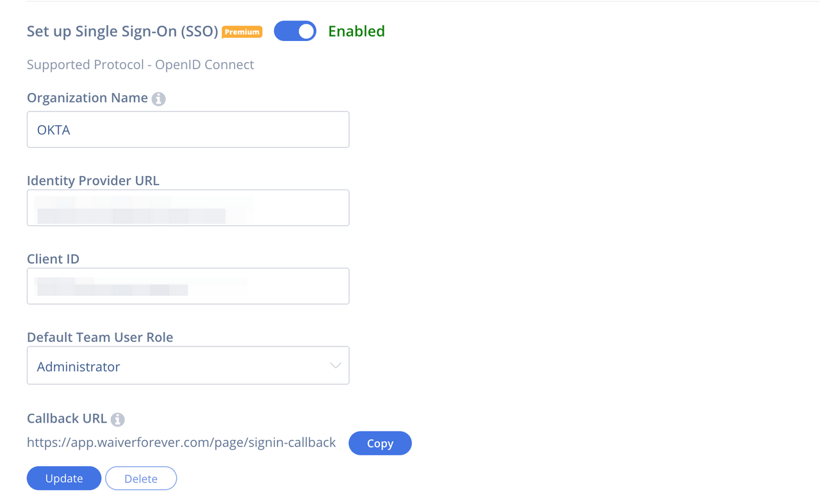Click the Identity Provider URL label
Image resolution: width=820 pixels, height=504 pixels.
point(93,181)
